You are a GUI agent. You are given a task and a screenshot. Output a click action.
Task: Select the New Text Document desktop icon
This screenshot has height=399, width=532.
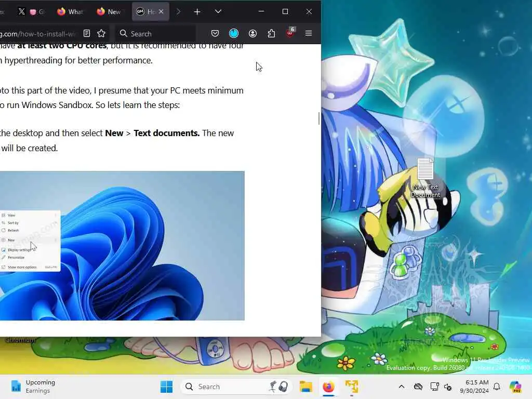coord(425,178)
